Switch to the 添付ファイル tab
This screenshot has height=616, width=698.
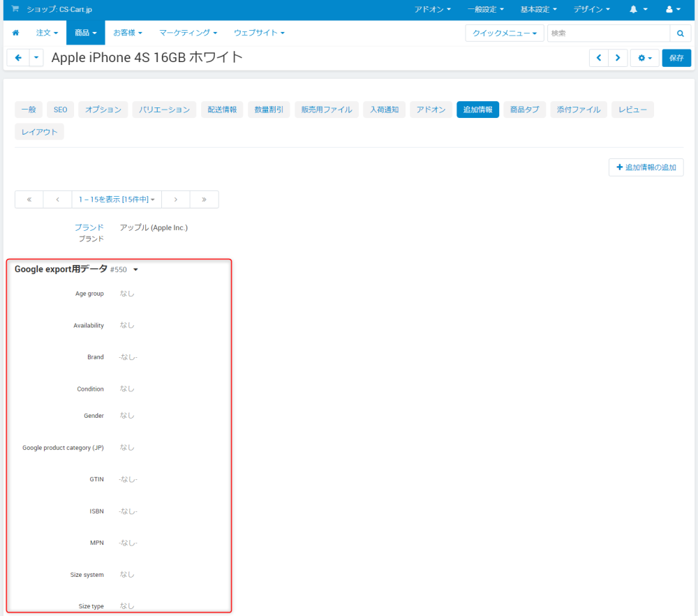[579, 110]
